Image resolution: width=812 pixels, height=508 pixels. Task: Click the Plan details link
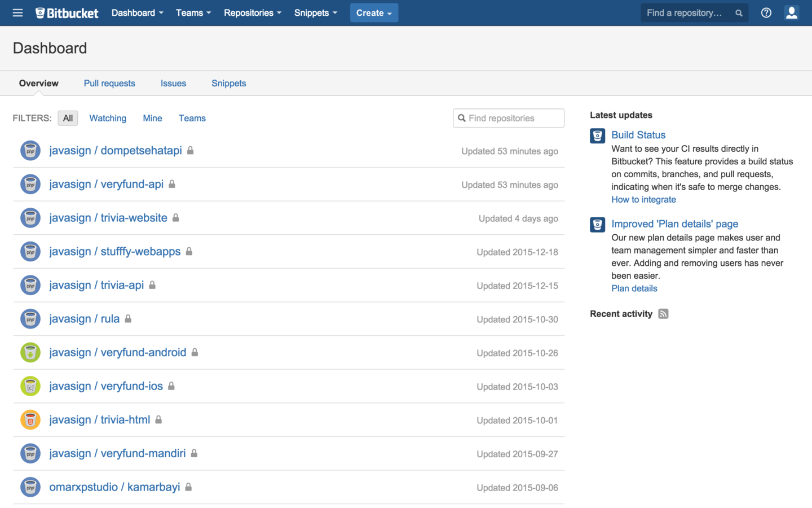[x=634, y=288]
